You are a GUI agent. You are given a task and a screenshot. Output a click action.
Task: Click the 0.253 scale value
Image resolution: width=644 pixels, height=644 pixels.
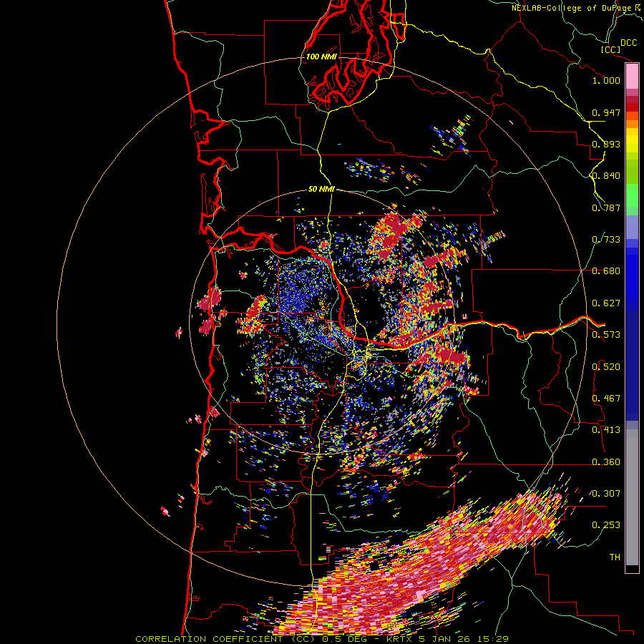coord(606,525)
